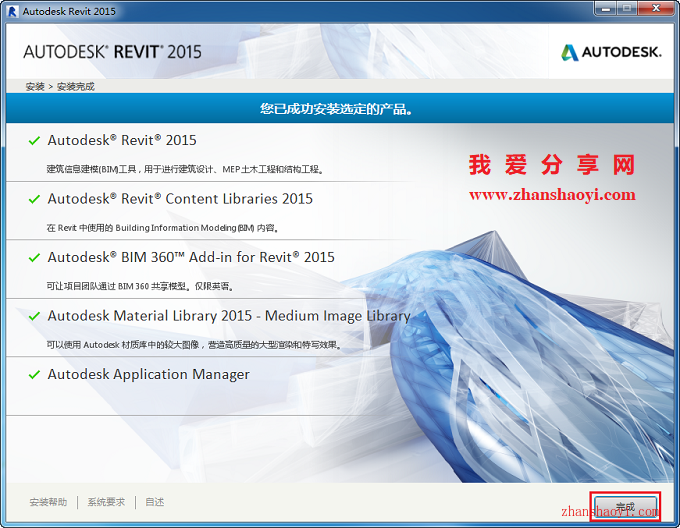Click the green check beside BIM 360 Add-in

tap(34, 258)
